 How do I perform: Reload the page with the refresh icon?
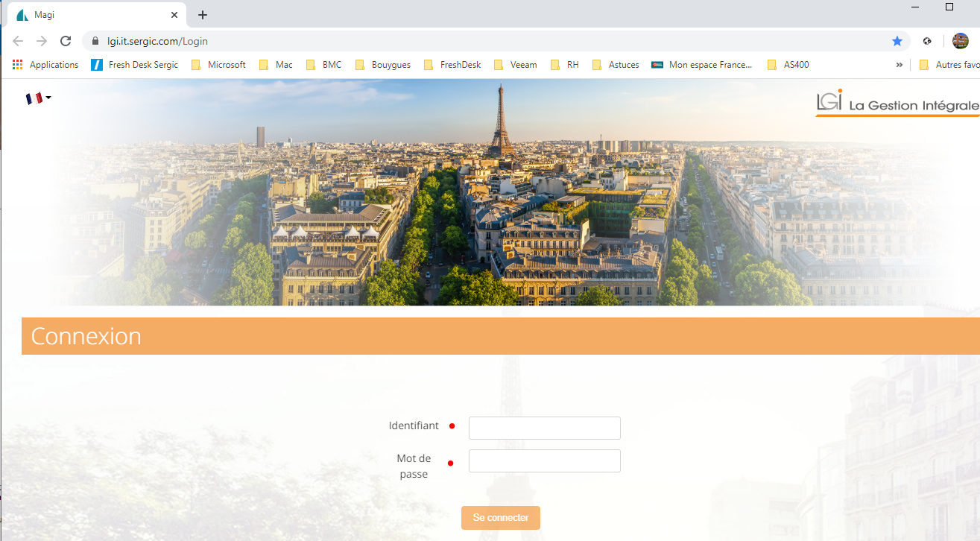click(x=66, y=41)
